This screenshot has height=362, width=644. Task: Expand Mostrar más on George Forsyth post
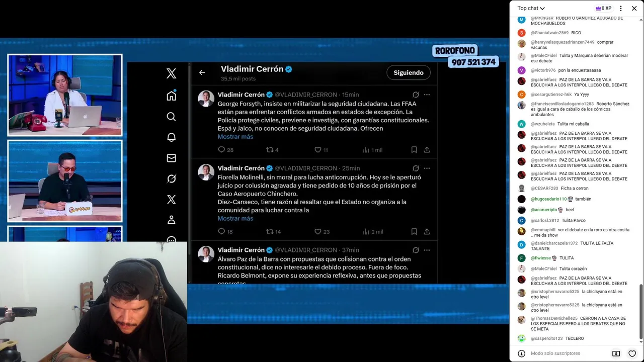[x=235, y=137]
